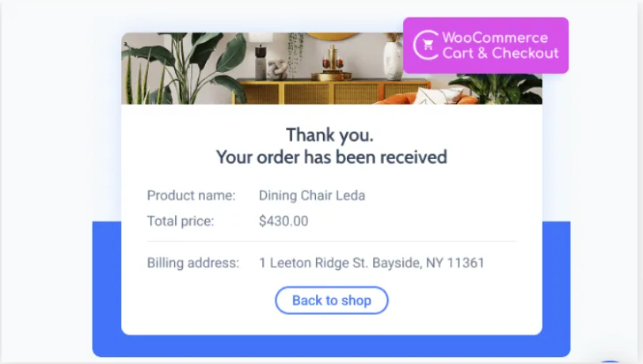Click the WooCommerce Cart & Checkout badge text
Screen dimensions: 643x364
click(500, 46)
